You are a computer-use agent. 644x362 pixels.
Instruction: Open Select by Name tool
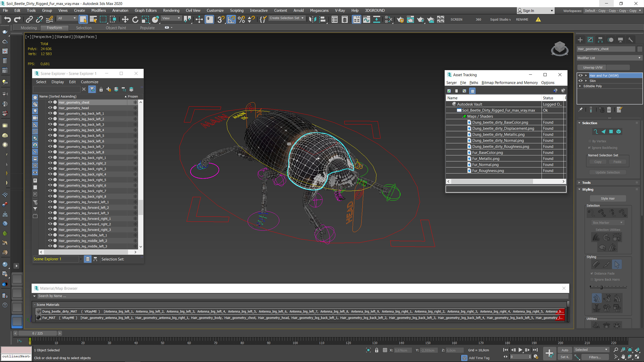click(93, 19)
